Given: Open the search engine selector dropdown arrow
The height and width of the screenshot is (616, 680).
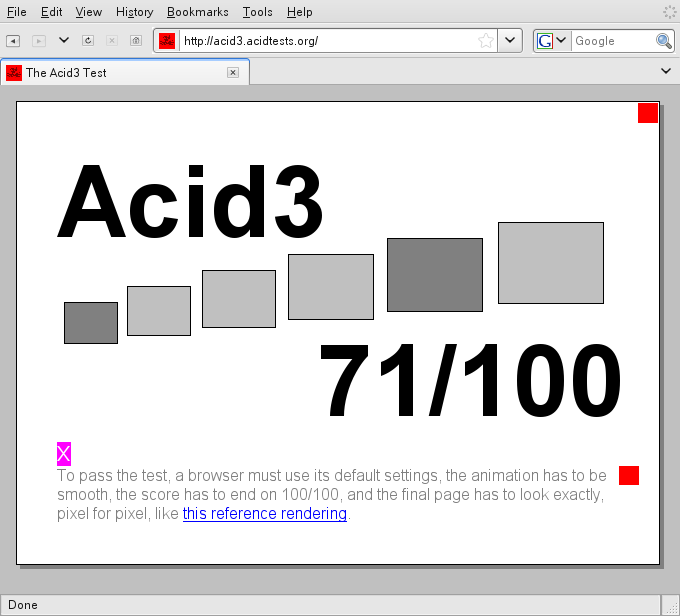Looking at the screenshot, I should coord(561,40).
